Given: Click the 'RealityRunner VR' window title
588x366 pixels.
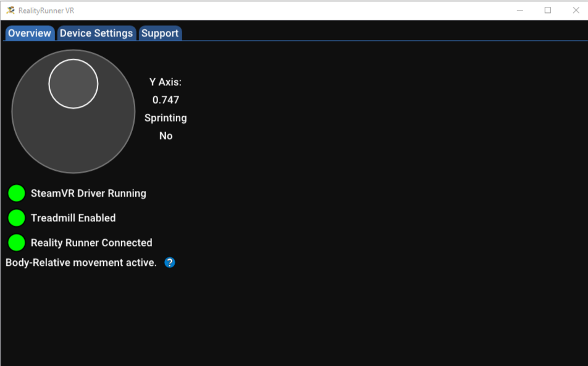Looking at the screenshot, I should (x=46, y=11).
